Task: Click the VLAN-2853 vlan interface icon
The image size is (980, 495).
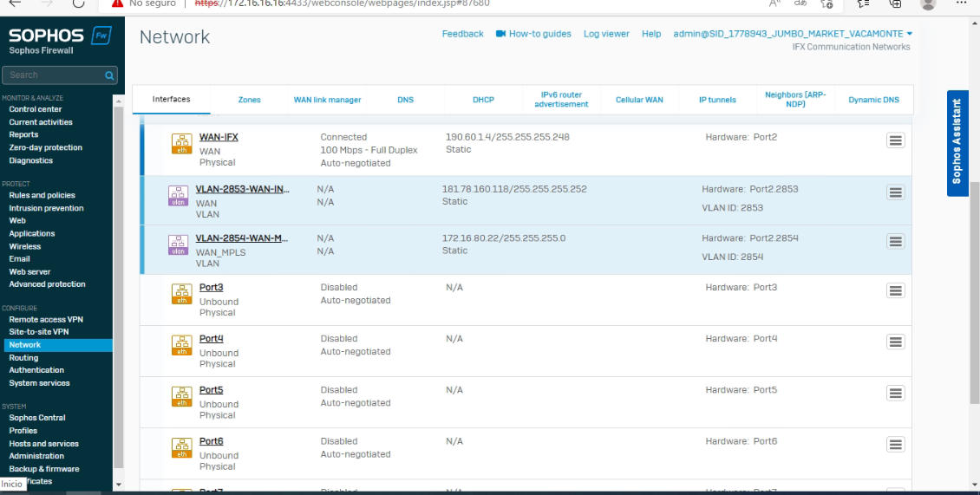Action: pos(178,195)
